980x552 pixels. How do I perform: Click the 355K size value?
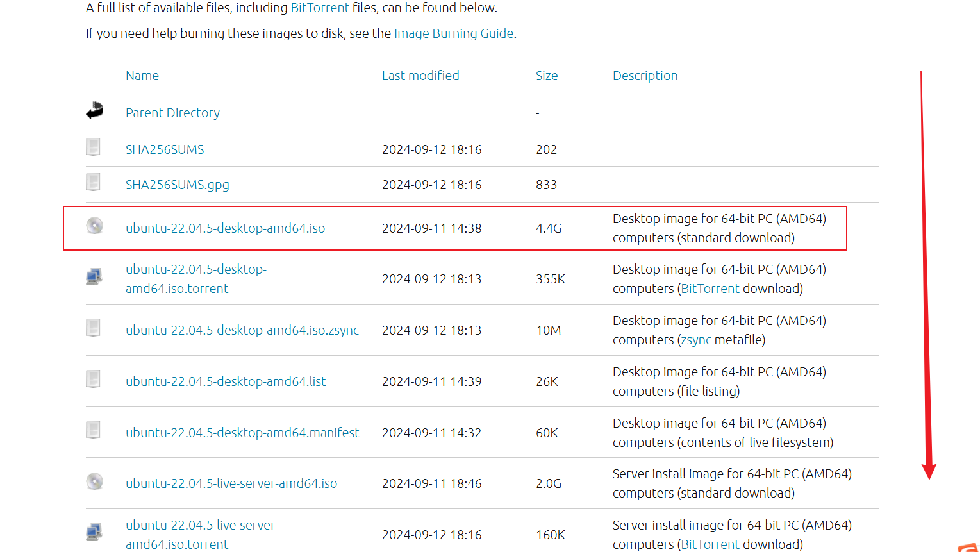coord(551,279)
